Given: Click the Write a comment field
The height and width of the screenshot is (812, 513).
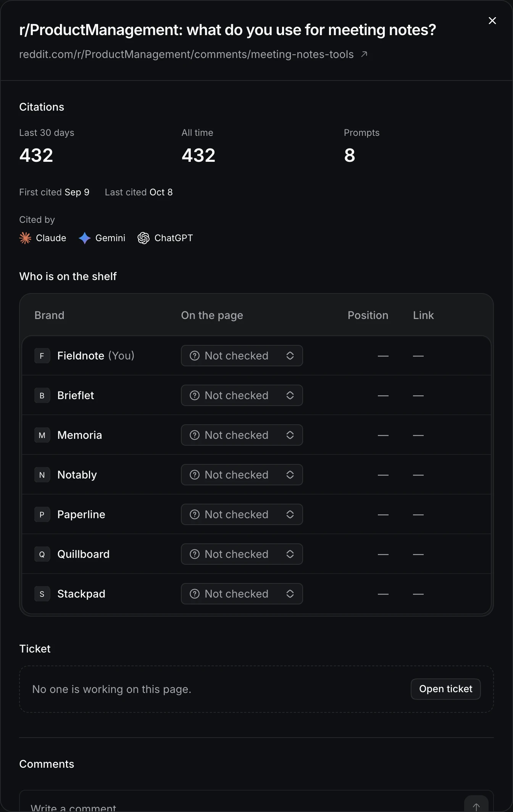Looking at the screenshot, I should (241, 804).
